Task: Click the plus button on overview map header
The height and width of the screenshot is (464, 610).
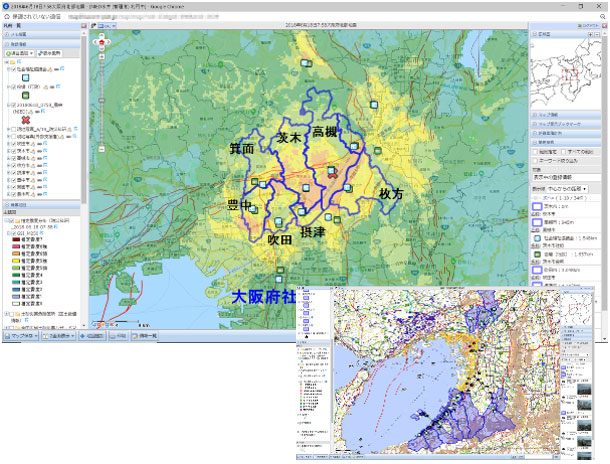Action: [591, 34]
